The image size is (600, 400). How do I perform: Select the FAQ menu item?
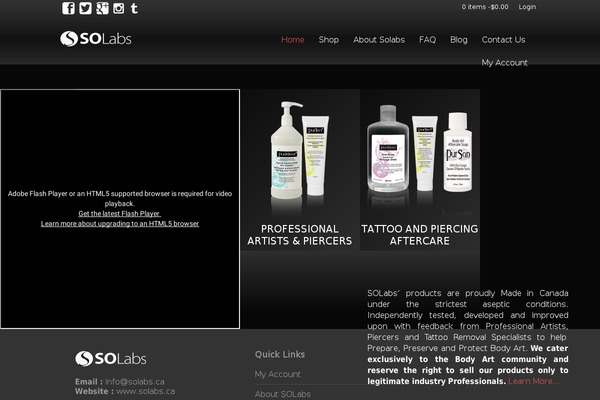pyautogui.click(x=427, y=40)
